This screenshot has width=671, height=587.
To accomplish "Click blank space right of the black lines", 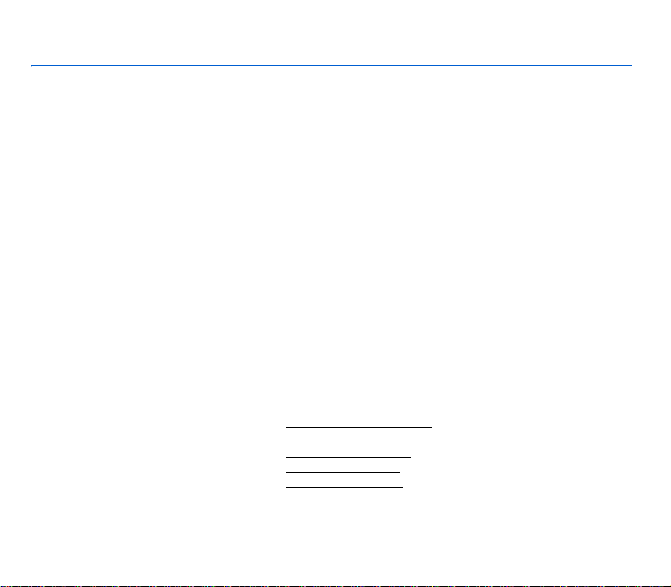I will pos(535,457).
